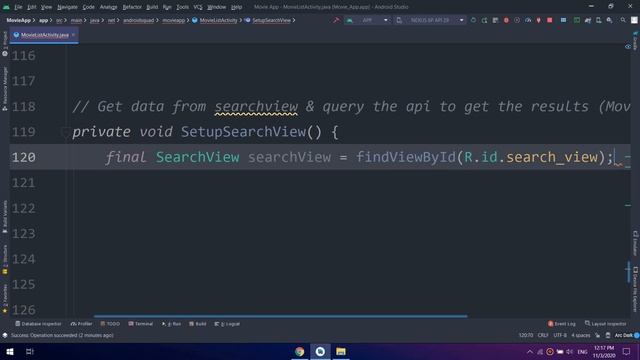Click the app breadcrumb
Screen dimensions: 640x360
(43, 20)
